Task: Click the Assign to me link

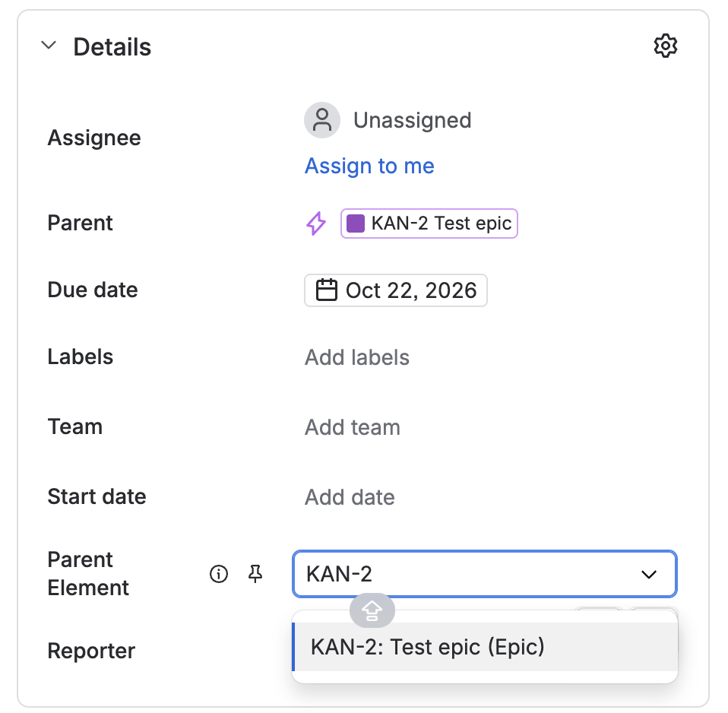Action: (369, 166)
